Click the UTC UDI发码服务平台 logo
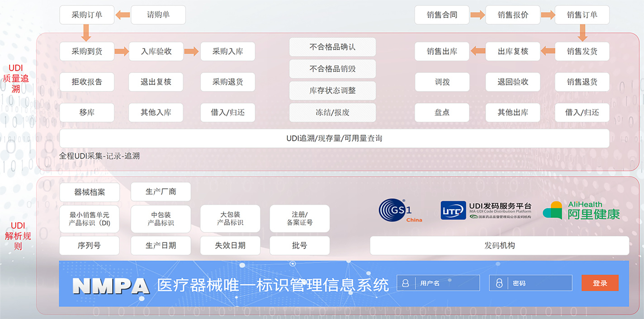The height and width of the screenshot is (319, 644). tap(486, 210)
